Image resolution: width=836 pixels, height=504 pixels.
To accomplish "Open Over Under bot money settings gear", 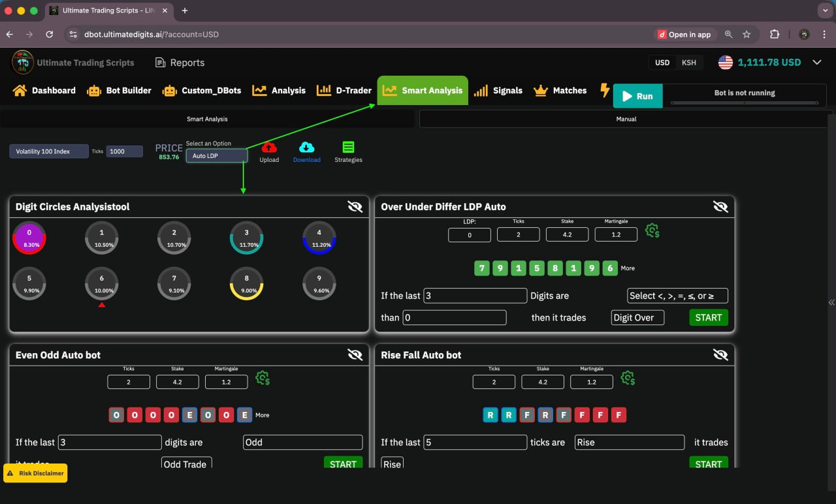I will coord(652,230).
